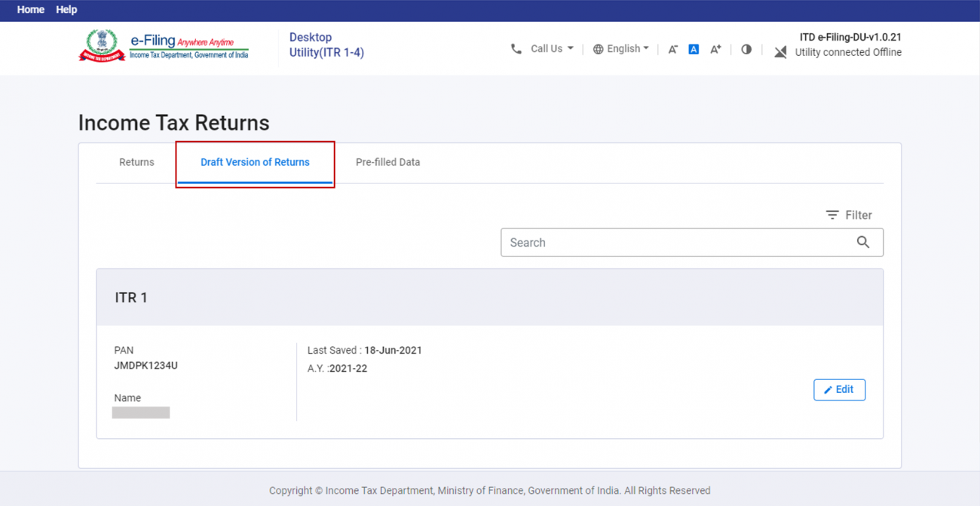Click the Edit button on the ITR 1 draft
Image resolution: width=980 pixels, height=506 pixels.
pos(839,390)
